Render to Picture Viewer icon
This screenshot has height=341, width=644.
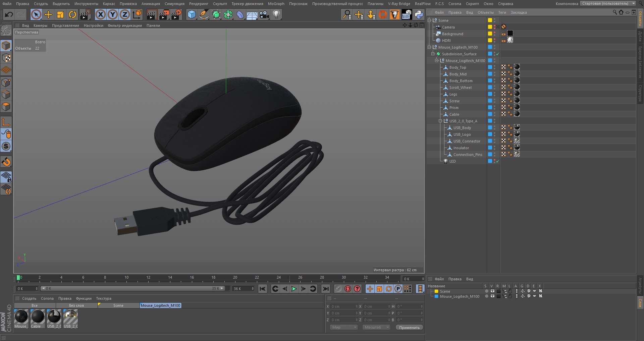click(x=164, y=14)
